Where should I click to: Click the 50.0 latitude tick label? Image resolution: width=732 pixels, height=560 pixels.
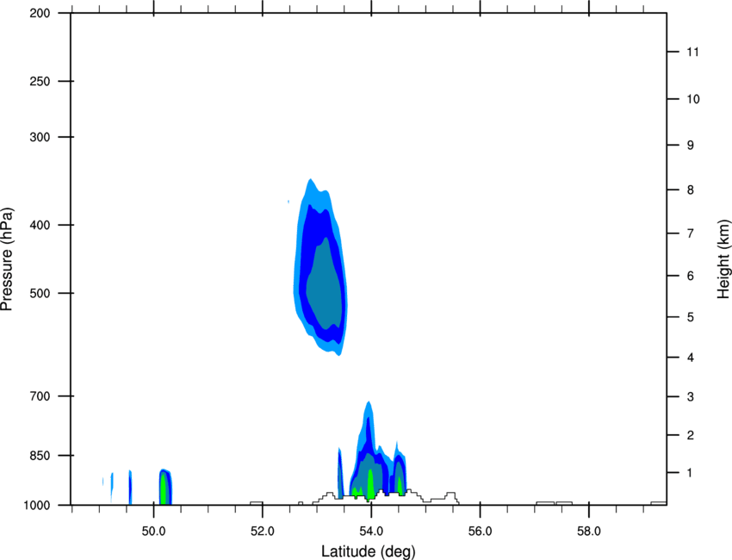pos(153,532)
